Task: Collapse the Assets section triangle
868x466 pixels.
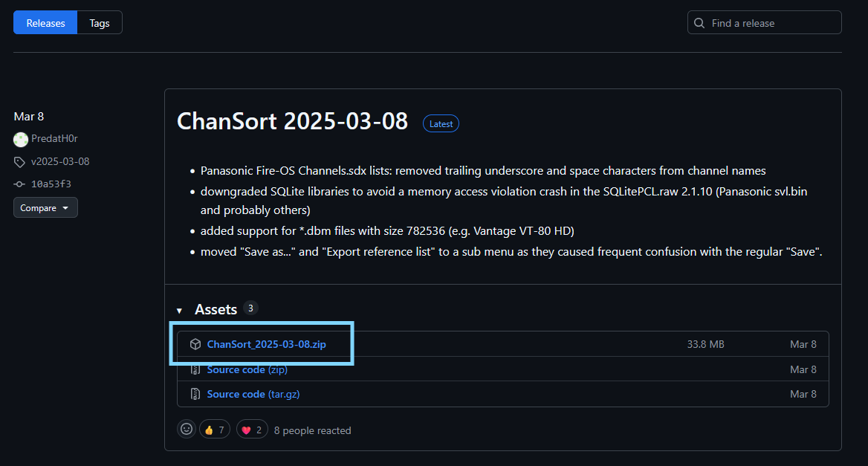Action: coord(179,311)
